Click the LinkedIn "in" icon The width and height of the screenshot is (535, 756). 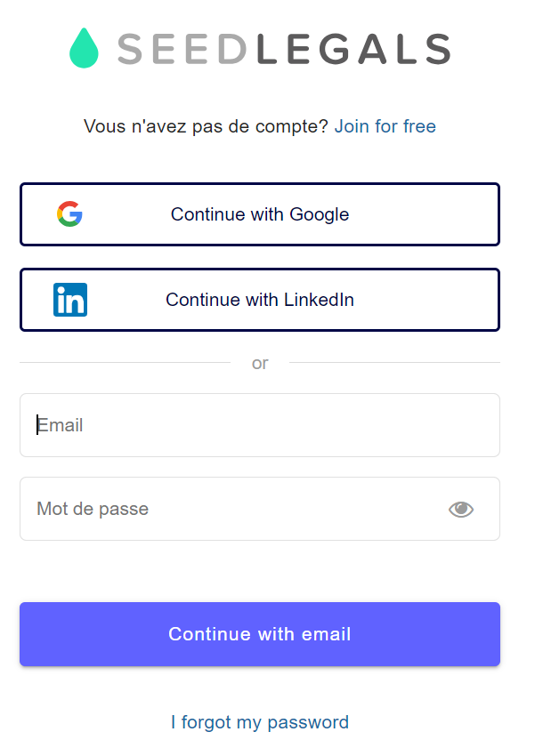pyautogui.click(x=70, y=300)
